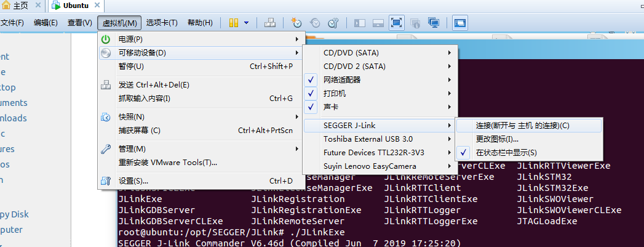The height and width of the screenshot is (247, 644).
Task: Expand the 电源(P) submenu
Action: point(201,39)
